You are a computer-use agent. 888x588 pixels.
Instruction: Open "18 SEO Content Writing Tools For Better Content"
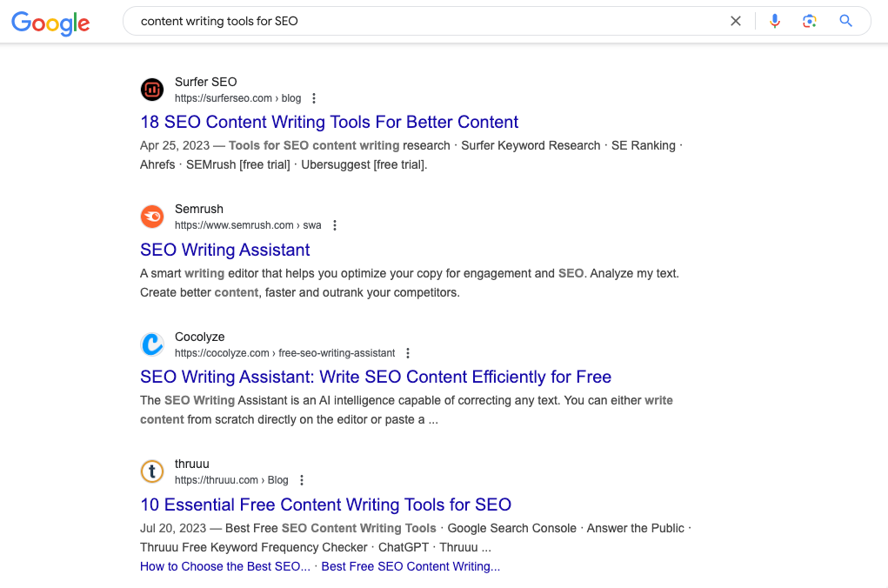pyautogui.click(x=329, y=122)
